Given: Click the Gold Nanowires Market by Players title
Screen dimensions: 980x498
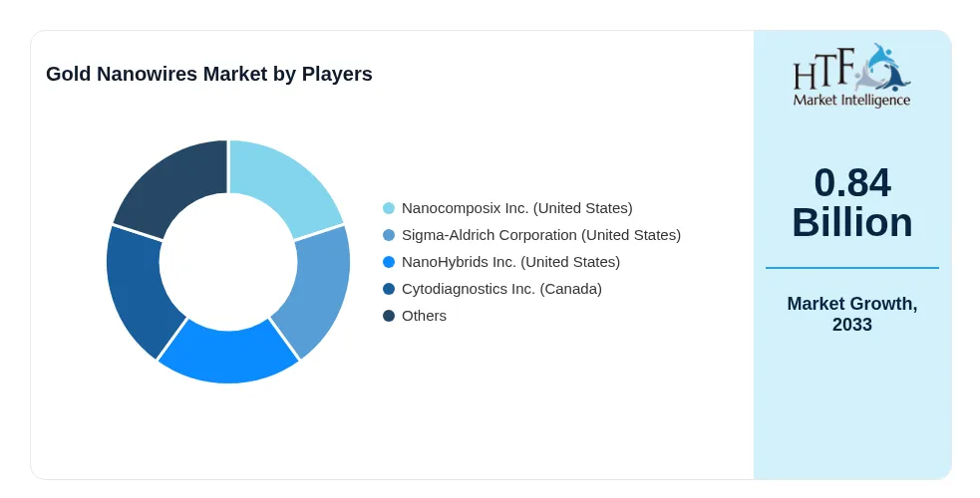Looking at the screenshot, I should point(209,74).
